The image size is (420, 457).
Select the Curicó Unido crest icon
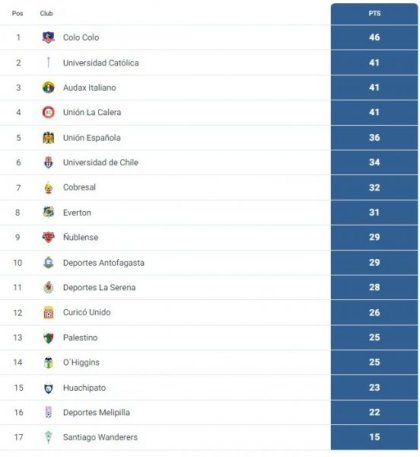click(x=48, y=312)
